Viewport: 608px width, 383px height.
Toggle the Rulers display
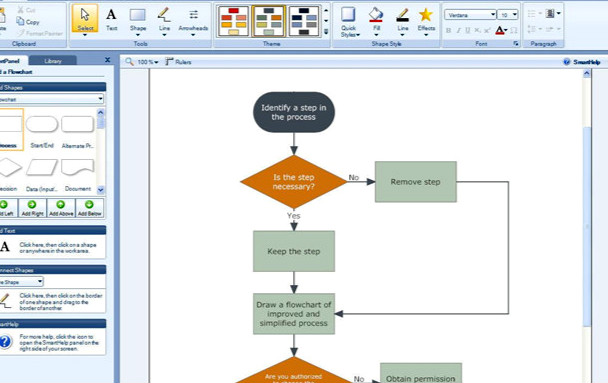(x=178, y=62)
